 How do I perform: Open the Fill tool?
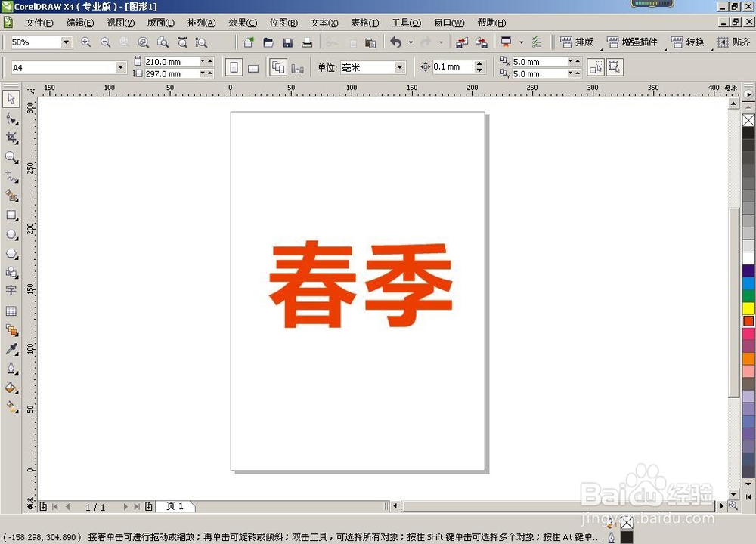(x=11, y=388)
